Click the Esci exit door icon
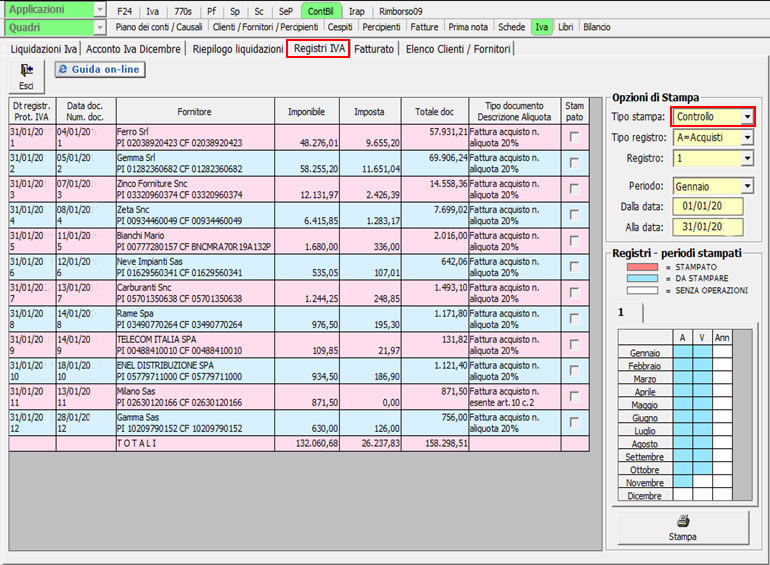 pyautogui.click(x=26, y=70)
